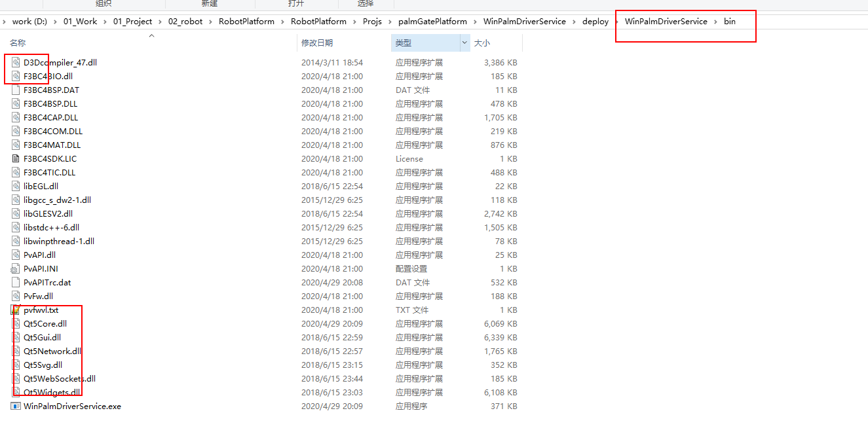Go to work (D:) in address bar

click(31, 22)
